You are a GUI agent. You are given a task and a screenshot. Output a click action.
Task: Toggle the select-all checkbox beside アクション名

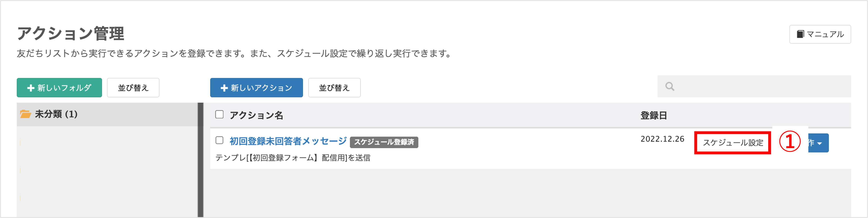219,115
